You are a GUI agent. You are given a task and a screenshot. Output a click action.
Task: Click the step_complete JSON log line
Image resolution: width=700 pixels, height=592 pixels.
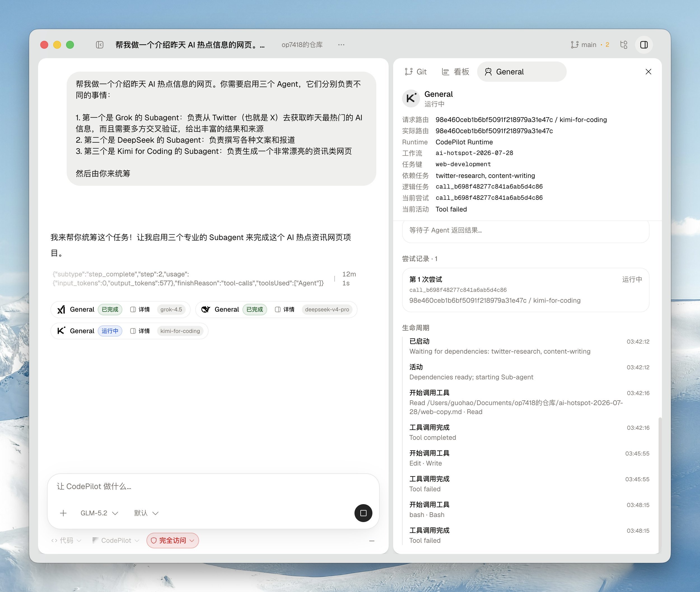188,279
